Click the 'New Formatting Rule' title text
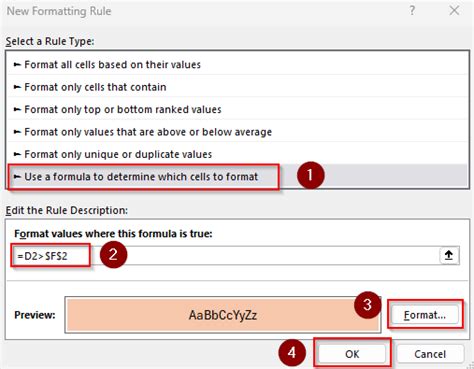This screenshot has width=474, height=369. pyautogui.click(x=59, y=11)
